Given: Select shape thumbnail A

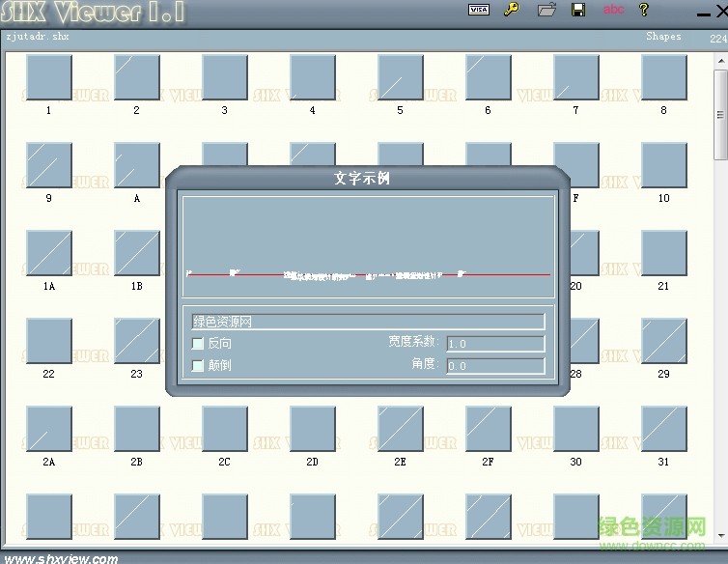Looking at the screenshot, I should point(136,165).
